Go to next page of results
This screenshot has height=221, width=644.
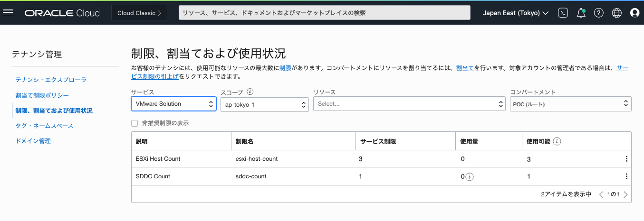pyautogui.click(x=625, y=194)
